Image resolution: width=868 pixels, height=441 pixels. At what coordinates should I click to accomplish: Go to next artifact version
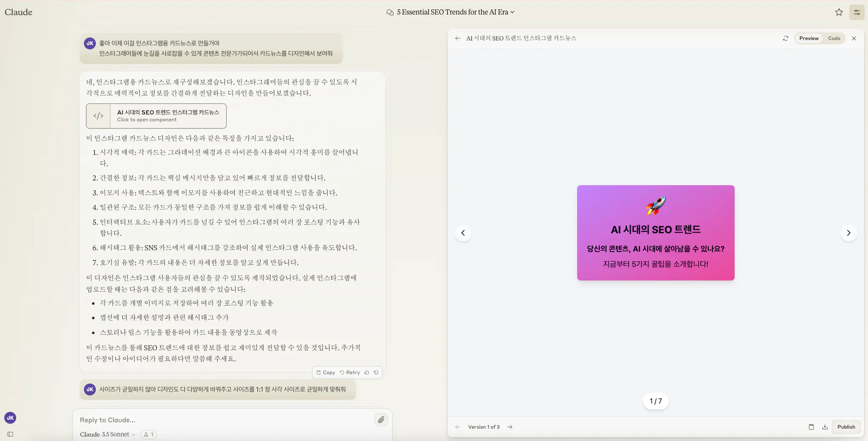click(509, 427)
